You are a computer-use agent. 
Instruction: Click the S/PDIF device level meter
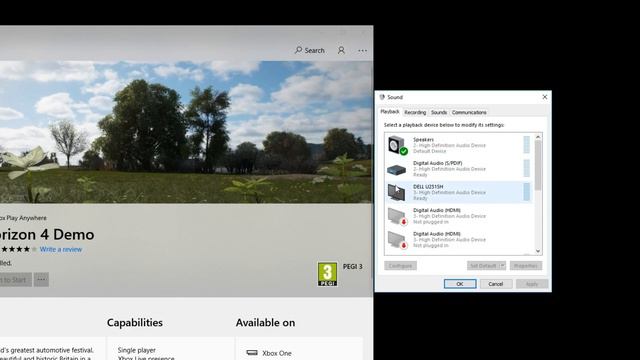click(527, 168)
